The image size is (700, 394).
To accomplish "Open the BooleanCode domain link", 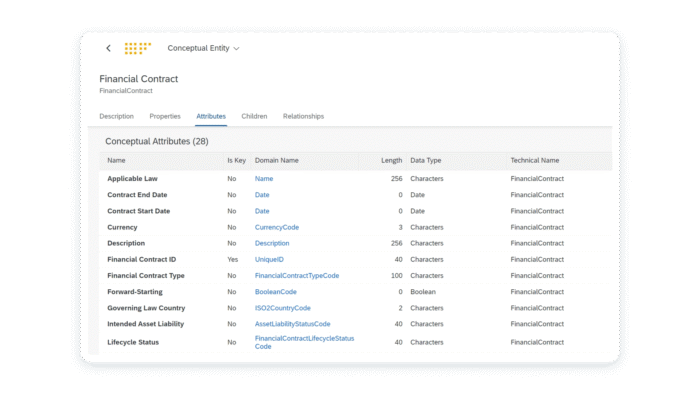I will 275,292.
